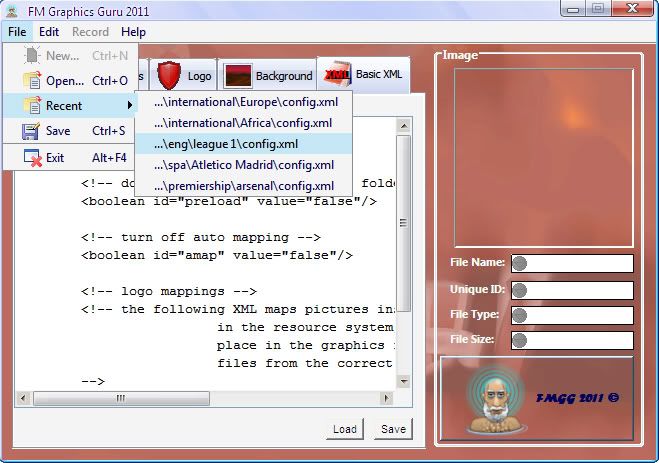Open recent international\Africa\config.xml

pyautogui.click(x=244, y=123)
